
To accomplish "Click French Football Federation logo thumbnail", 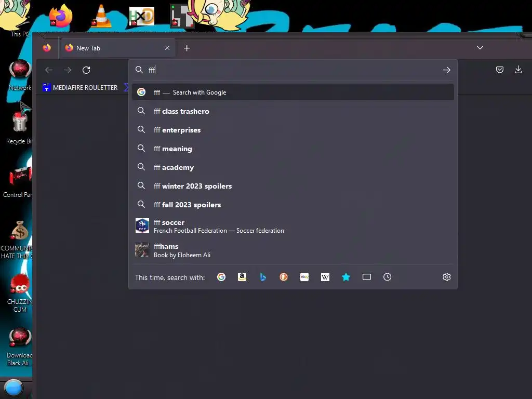I will coord(142,225).
